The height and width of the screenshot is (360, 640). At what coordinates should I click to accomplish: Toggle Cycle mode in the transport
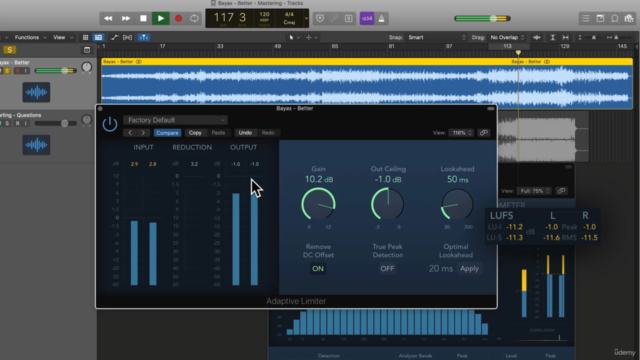pos(194,18)
